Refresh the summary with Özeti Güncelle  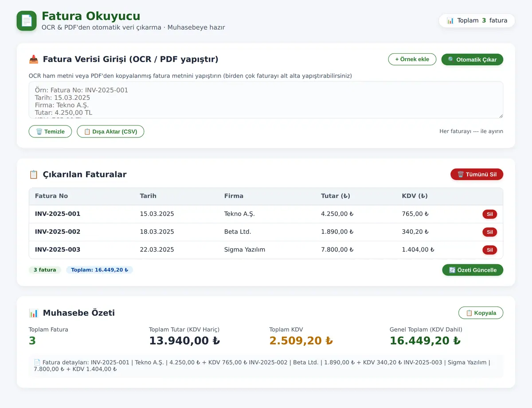473,270
